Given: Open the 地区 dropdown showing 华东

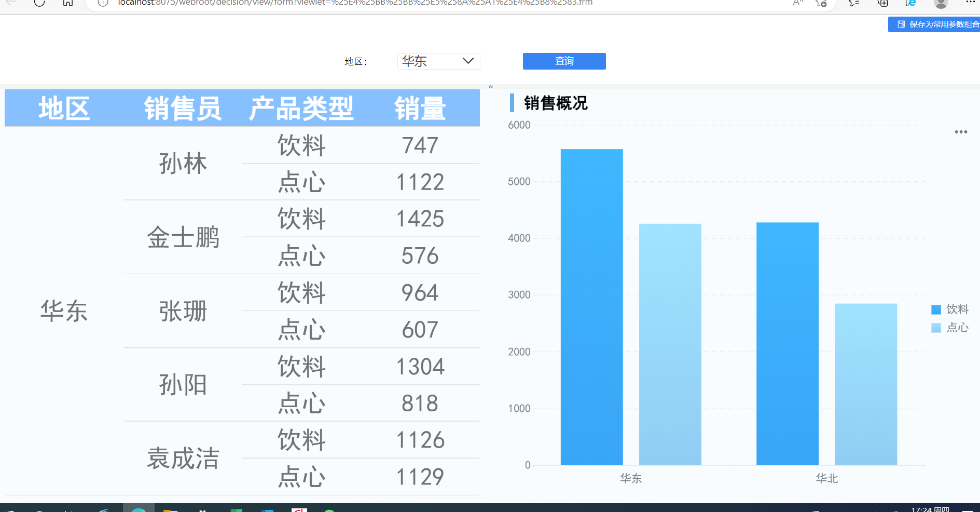Looking at the screenshot, I should pyautogui.click(x=438, y=61).
